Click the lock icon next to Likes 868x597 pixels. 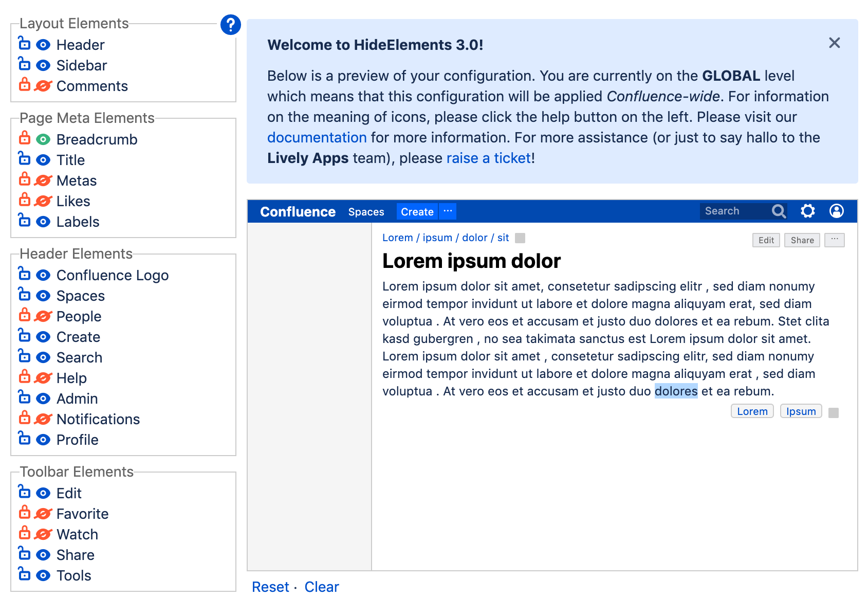click(24, 200)
